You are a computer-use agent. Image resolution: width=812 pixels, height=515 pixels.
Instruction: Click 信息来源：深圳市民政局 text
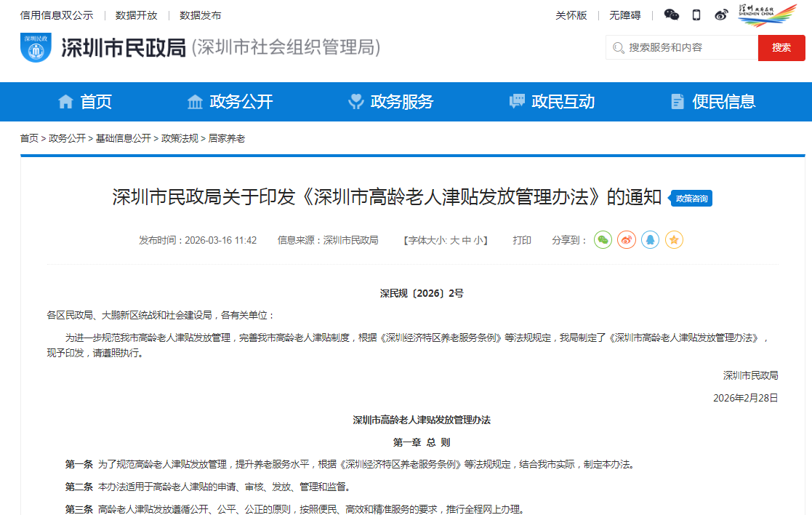click(x=328, y=240)
